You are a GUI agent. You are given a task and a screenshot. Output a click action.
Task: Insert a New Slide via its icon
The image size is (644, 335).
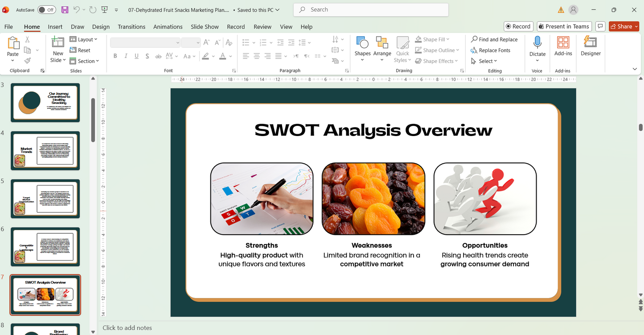58,43
